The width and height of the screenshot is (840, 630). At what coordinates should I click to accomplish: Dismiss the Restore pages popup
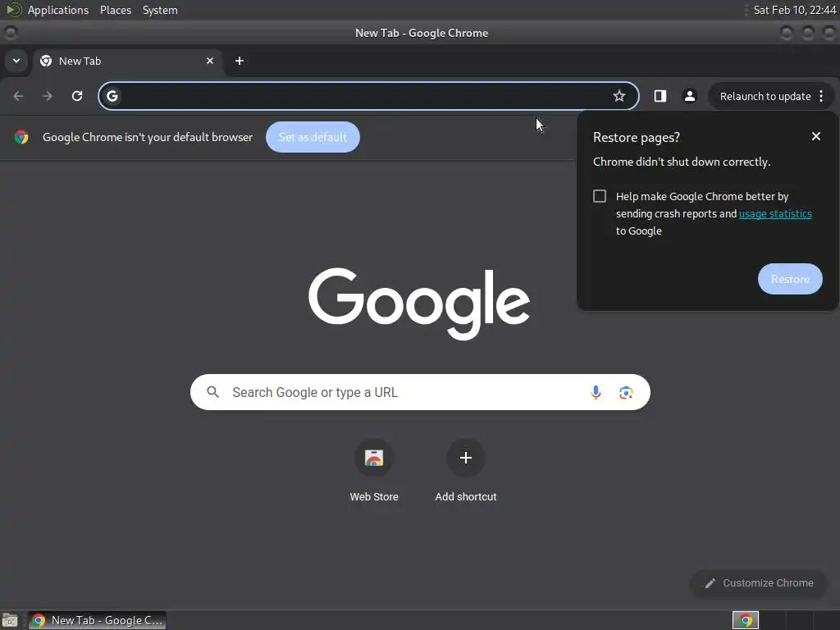[816, 137]
